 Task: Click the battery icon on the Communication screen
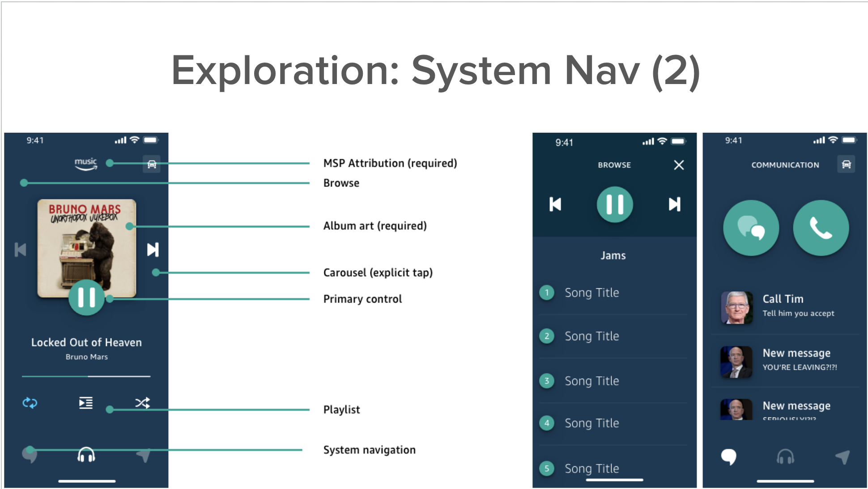click(849, 140)
